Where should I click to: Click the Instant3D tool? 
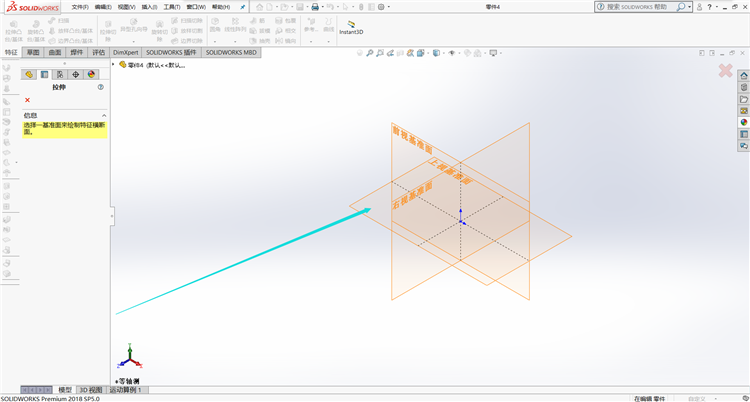tap(351, 27)
